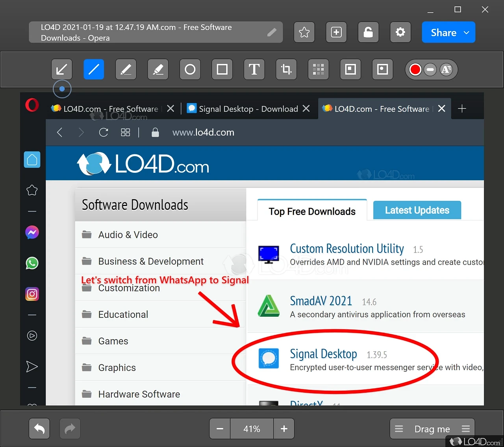Activate the Text tool
Viewport: 504px width, 447px height.
(x=254, y=70)
